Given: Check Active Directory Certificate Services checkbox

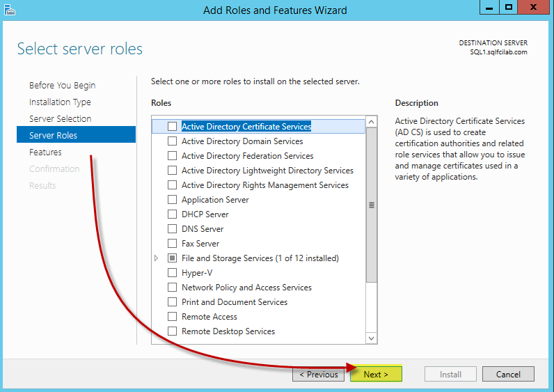Looking at the screenshot, I should [172, 127].
